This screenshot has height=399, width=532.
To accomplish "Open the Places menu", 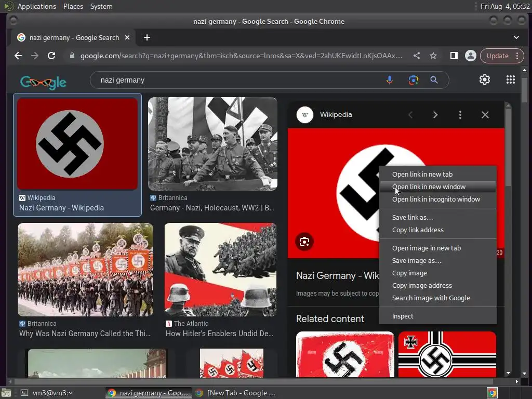I will 73,6.
